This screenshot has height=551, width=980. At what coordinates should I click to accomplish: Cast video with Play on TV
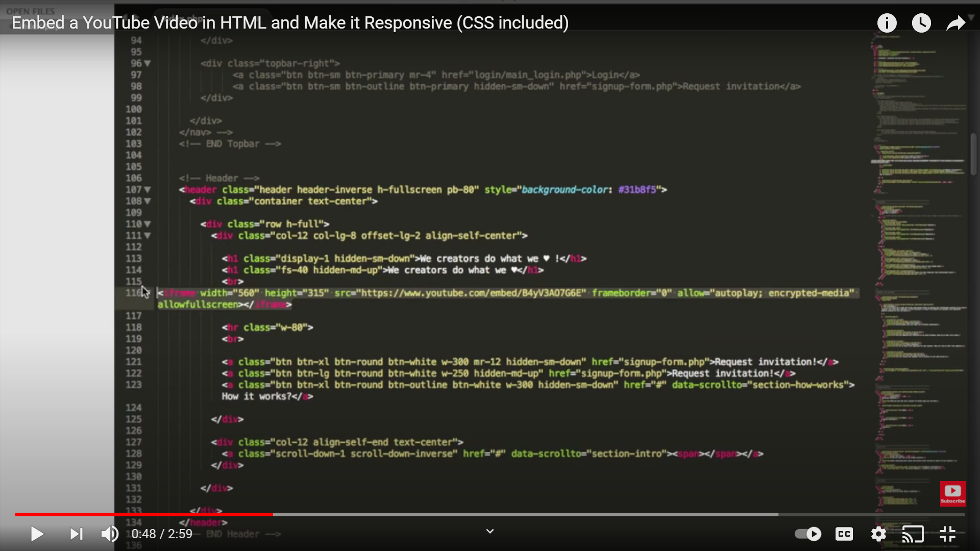[x=913, y=534]
